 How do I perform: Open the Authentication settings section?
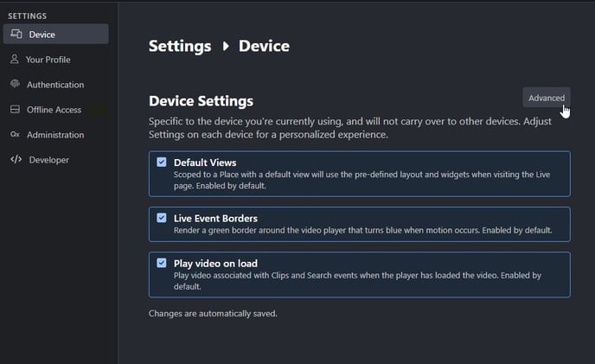[x=55, y=85]
